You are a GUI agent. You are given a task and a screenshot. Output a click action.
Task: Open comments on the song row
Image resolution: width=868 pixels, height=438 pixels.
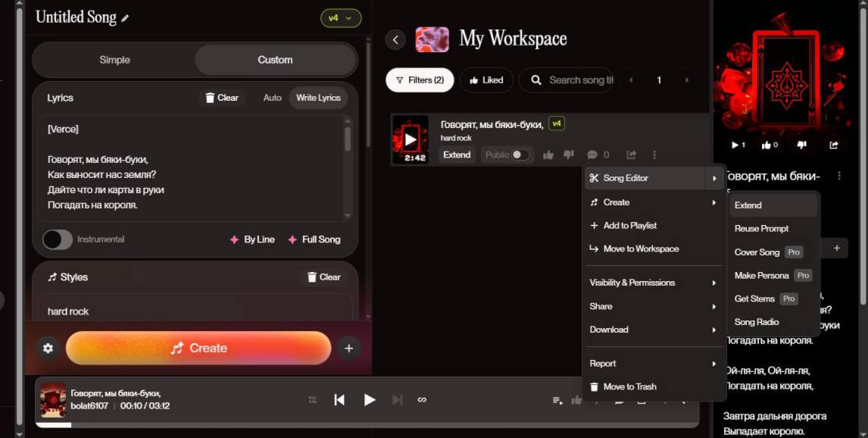592,155
